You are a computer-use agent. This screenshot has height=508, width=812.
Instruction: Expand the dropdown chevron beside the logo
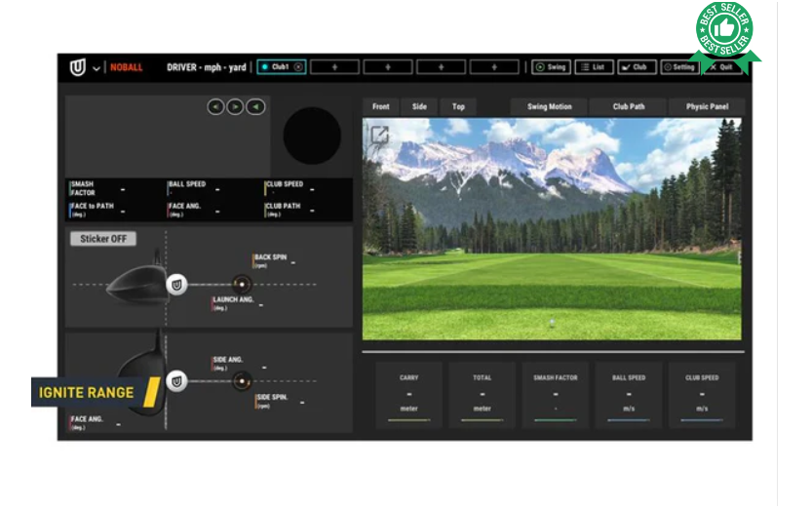(97, 68)
